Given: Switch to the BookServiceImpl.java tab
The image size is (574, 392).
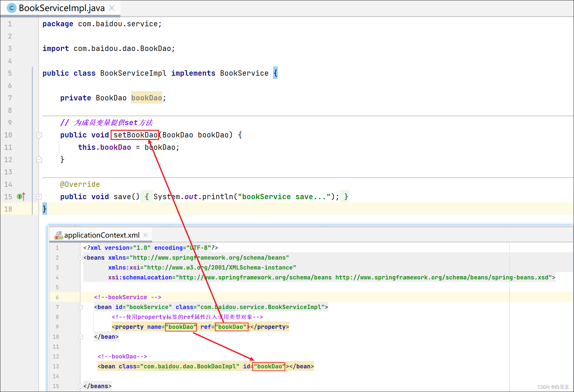Looking at the screenshot, I should (x=61, y=8).
